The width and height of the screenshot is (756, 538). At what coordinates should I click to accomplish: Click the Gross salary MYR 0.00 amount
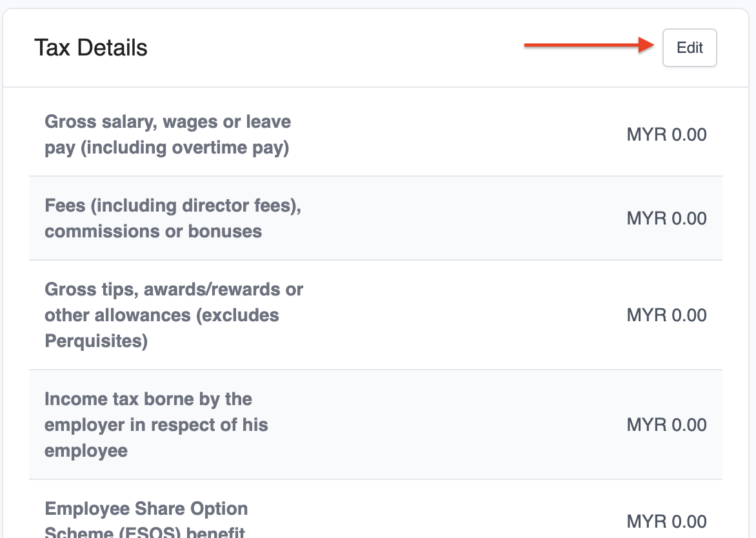point(666,135)
